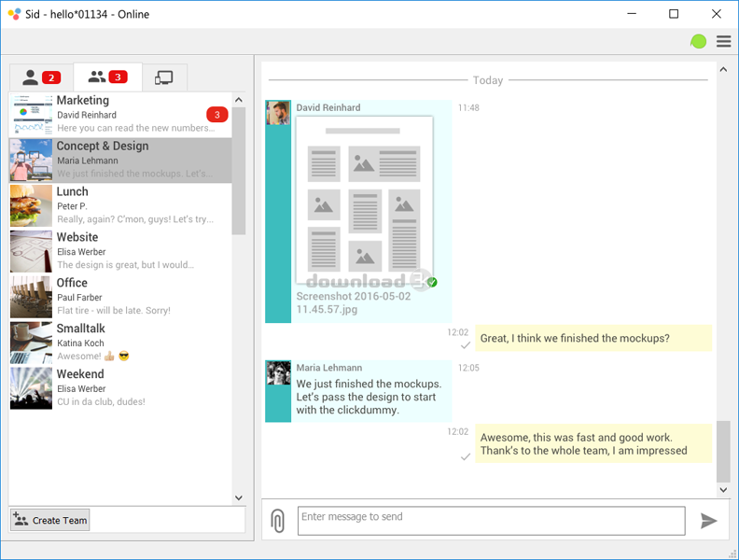739x560 pixels.
Task: Open the Weekend team chat
Action: (x=120, y=388)
